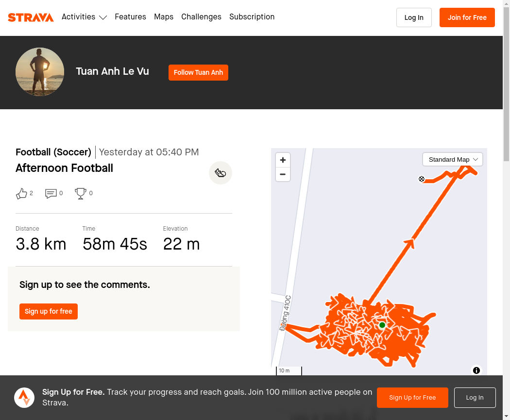
Task: Click the Yesterday at 05:40 PM timestamp
Action: point(149,152)
